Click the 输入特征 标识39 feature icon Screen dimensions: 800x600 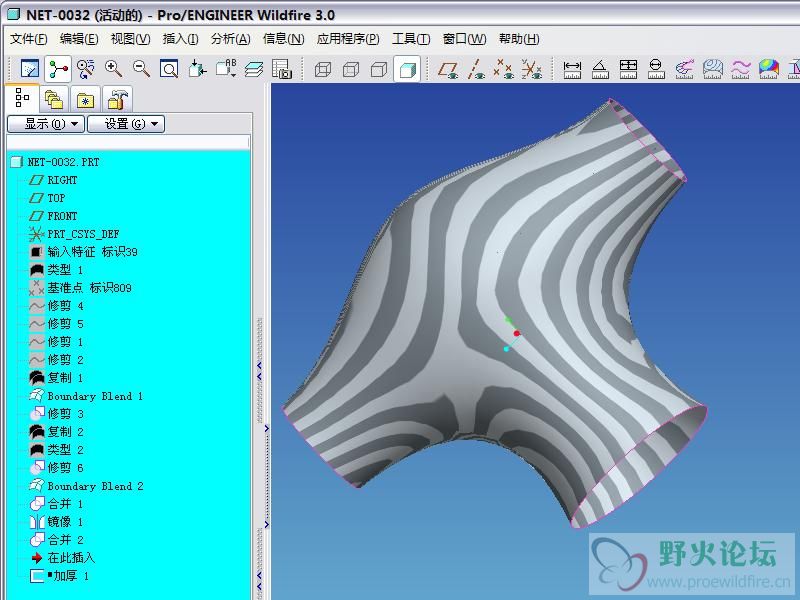(37, 252)
